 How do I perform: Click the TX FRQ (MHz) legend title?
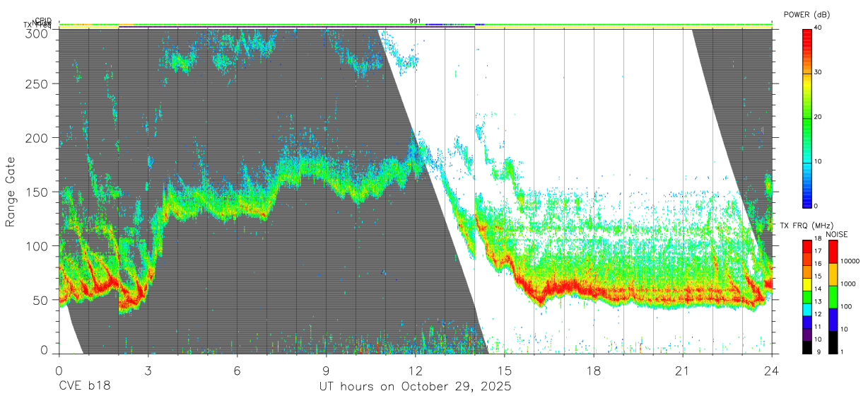point(805,225)
